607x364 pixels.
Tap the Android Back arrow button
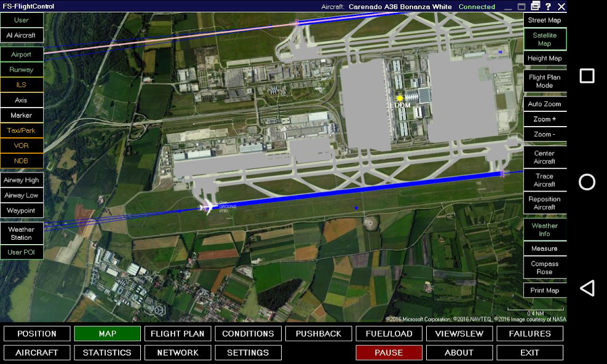coord(586,289)
